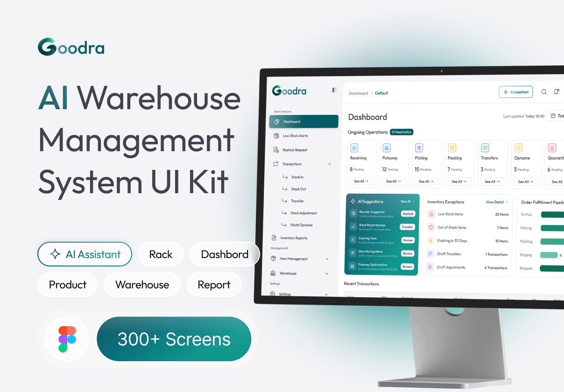The image size is (564, 392).
Task: Click the Transfers card's green swap icon
Action: [485, 148]
